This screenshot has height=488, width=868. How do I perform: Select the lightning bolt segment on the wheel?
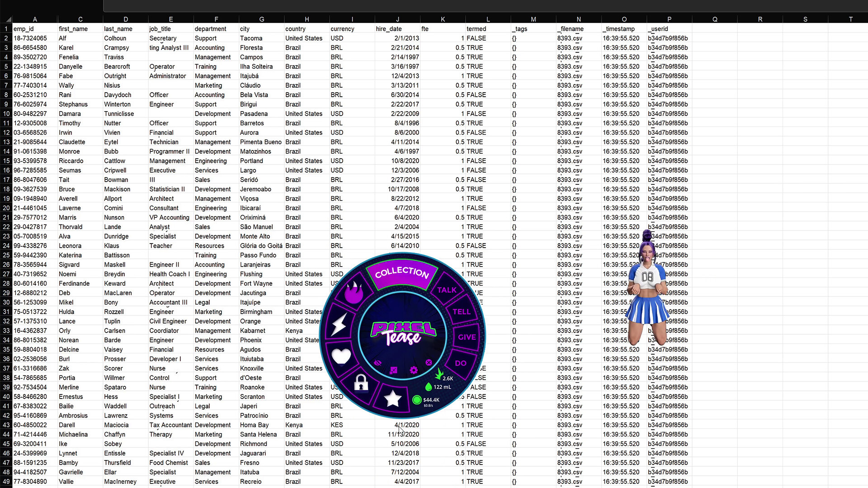pyautogui.click(x=339, y=324)
